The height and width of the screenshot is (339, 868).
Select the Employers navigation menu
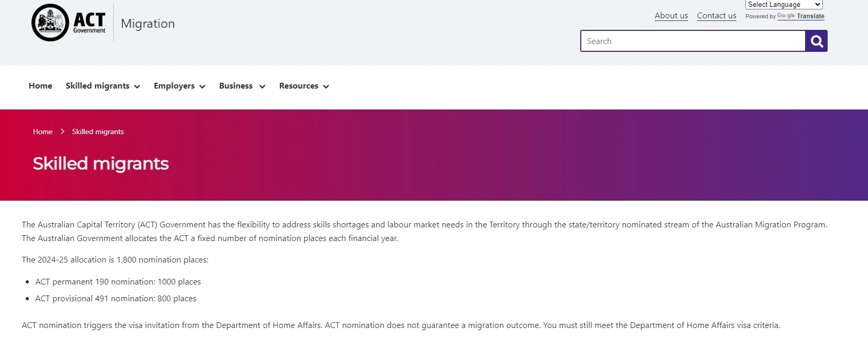pyautogui.click(x=174, y=86)
